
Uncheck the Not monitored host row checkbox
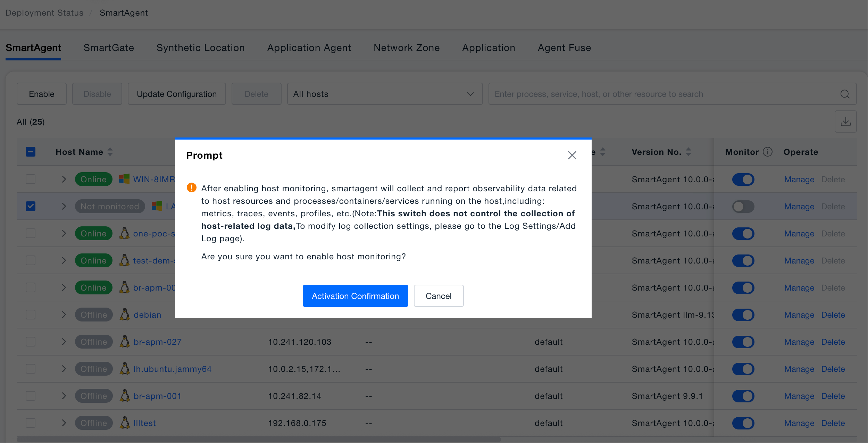[x=31, y=206]
